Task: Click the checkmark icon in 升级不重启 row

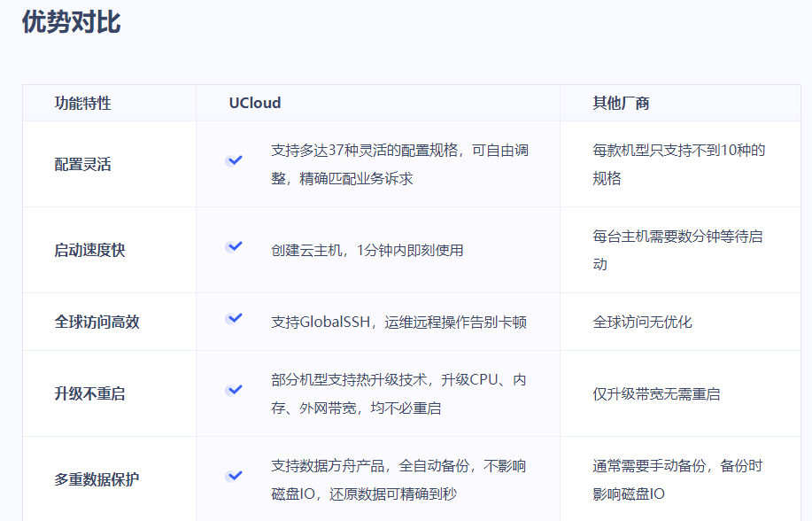Action: click(234, 390)
